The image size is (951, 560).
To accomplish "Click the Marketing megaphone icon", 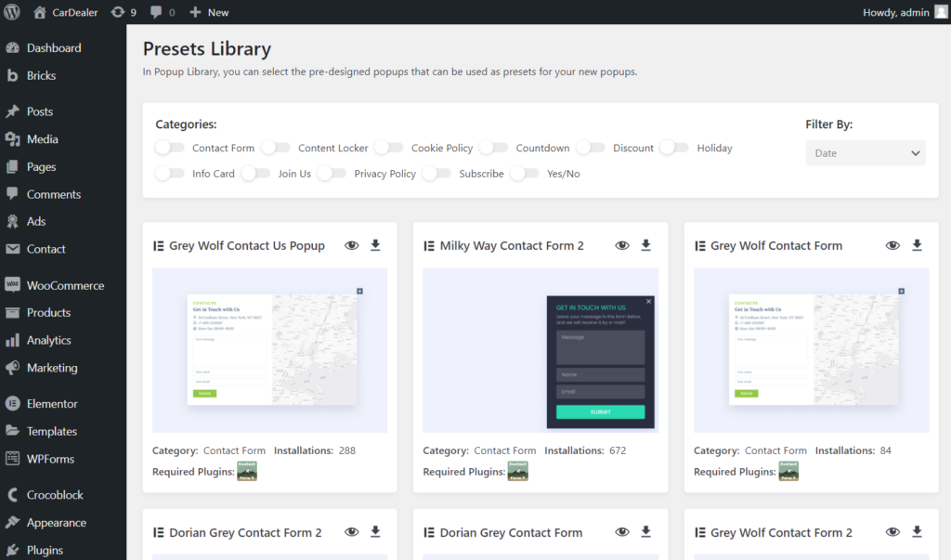I will tap(12, 368).
